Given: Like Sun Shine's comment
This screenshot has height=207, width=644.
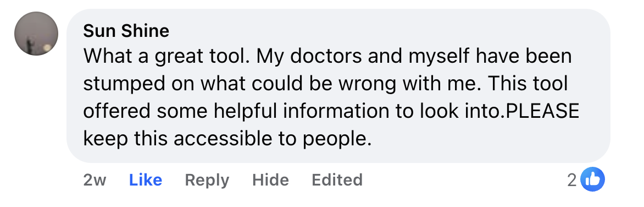Looking at the screenshot, I should coord(146,180).
